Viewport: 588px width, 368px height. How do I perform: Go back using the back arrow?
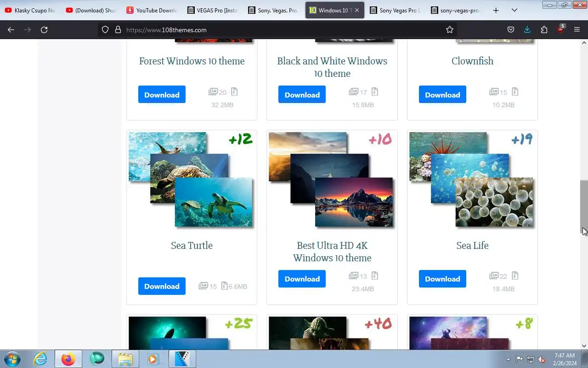point(11,29)
